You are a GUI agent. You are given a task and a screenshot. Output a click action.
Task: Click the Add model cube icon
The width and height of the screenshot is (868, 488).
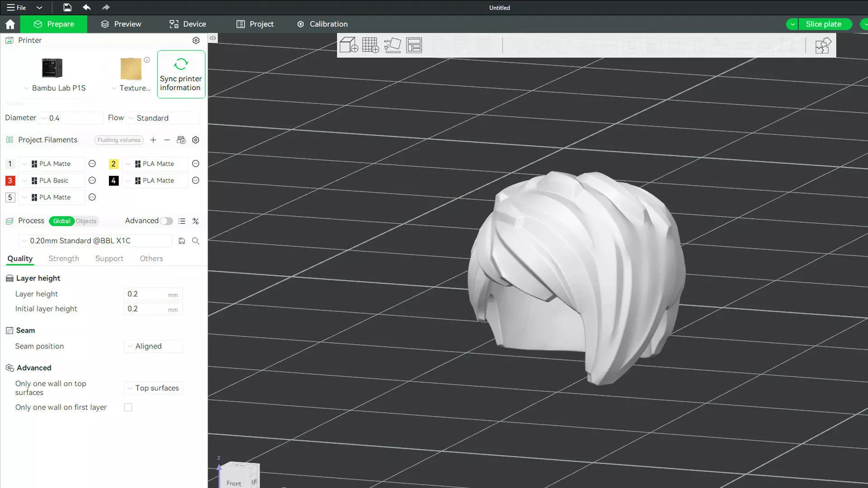(x=349, y=45)
